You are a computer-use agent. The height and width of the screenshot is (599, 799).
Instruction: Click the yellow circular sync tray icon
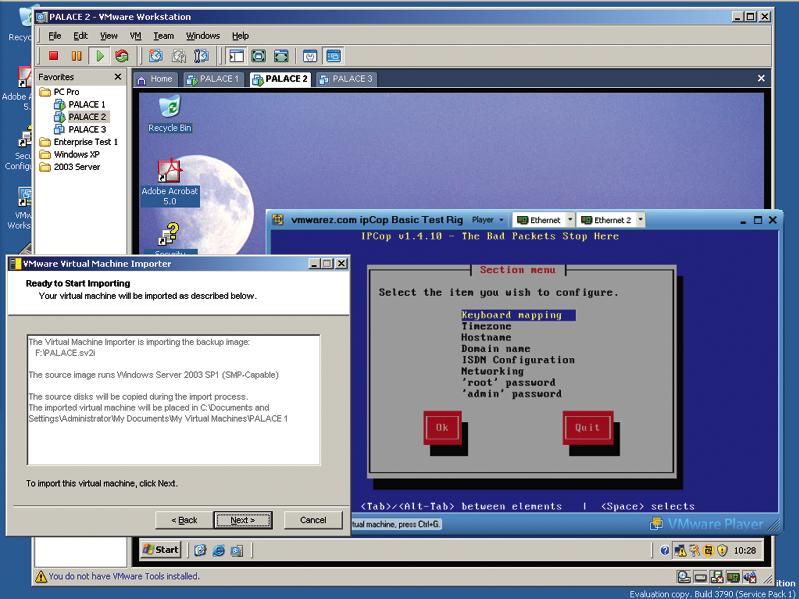coord(708,550)
